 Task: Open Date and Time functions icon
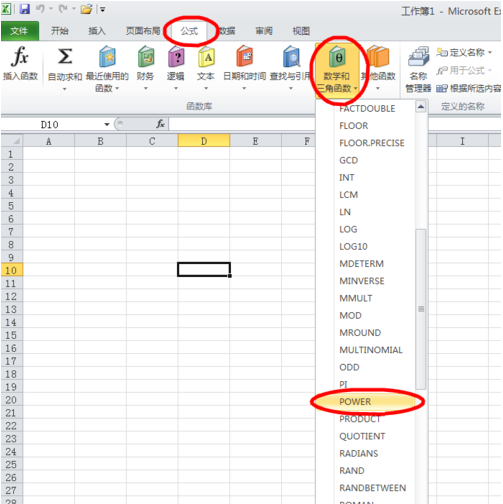click(x=244, y=56)
